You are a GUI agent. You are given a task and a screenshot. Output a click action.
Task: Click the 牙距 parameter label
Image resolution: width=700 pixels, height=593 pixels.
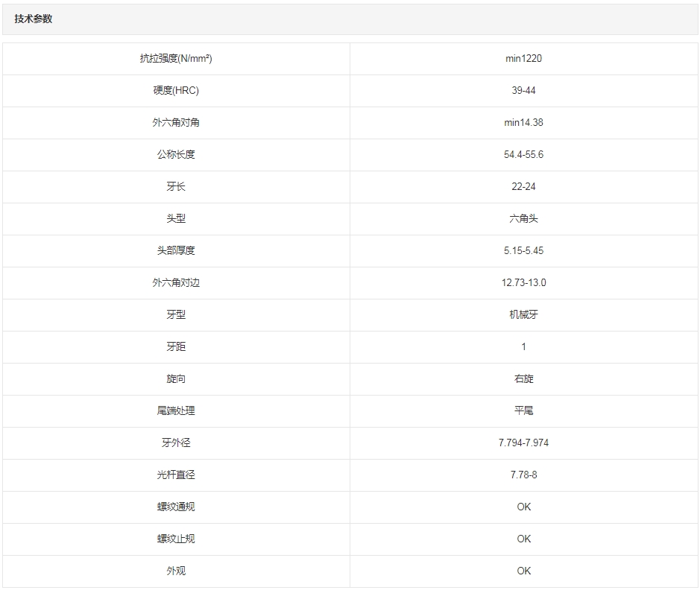tap(176, 347)
